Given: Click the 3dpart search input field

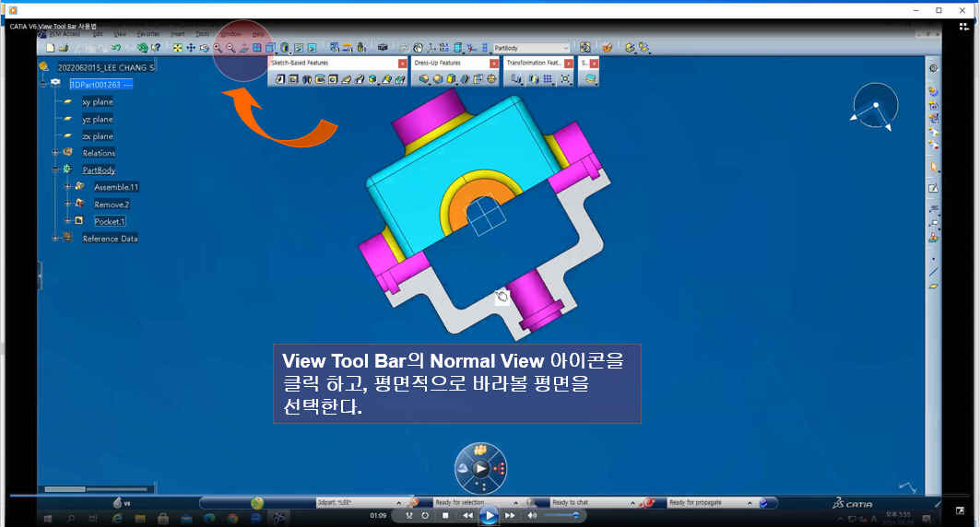Looking at the screenshot, I should click(356, 503).
